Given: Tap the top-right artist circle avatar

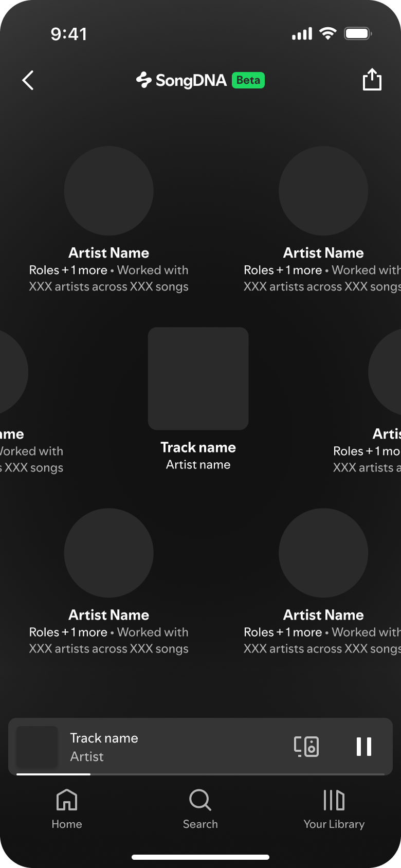Looking at the screenshot, I should tap(323, 191).
